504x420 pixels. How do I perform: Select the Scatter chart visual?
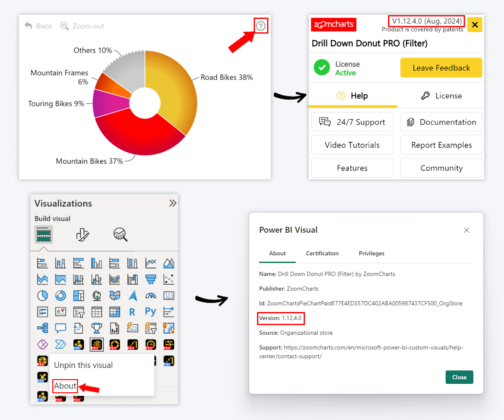(x=169, y=279)
